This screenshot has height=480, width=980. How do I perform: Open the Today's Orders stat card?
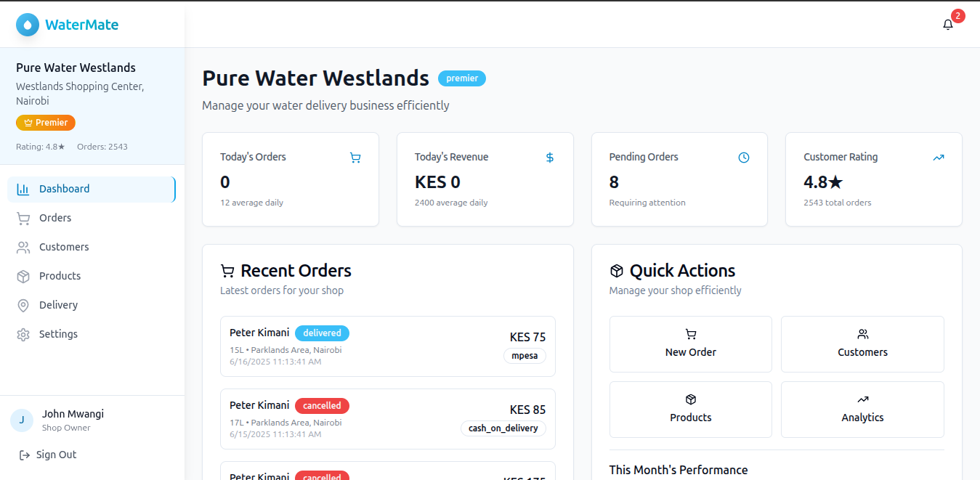click(x=291, y=179)
